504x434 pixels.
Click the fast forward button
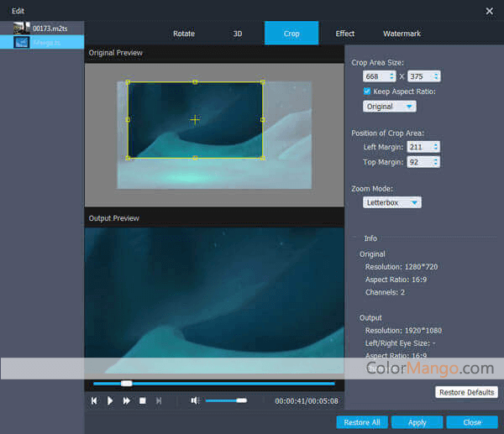click(126, 400)
